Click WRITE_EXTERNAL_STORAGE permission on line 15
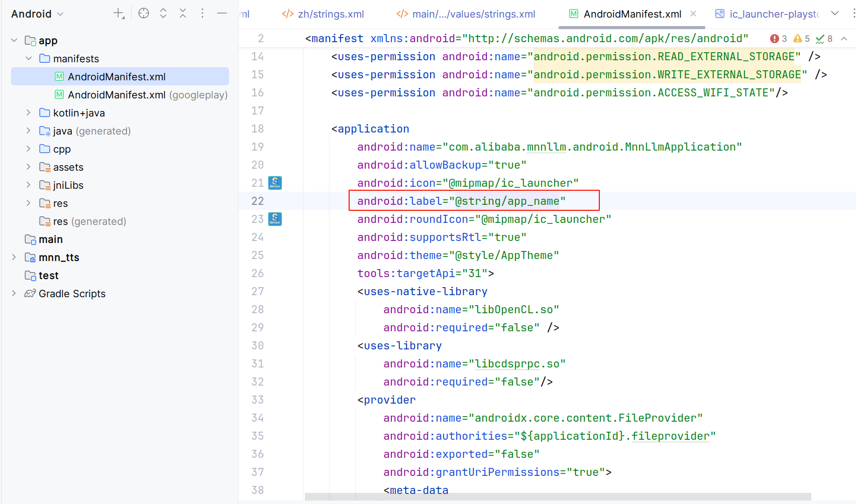Viewport: 856px width, 504px height. point(667,74)
